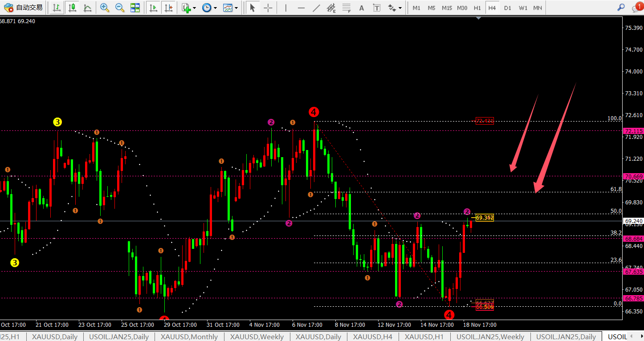Screen dimensions: 644x341
Task: Select the Crosshair tool
Action: pyautogui.click(x=268, y=8)
